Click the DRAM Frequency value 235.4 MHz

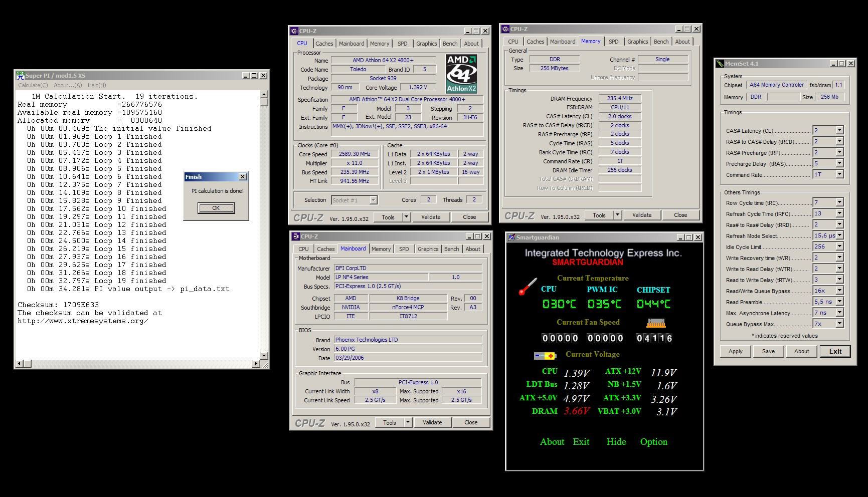tap(620, 98)
